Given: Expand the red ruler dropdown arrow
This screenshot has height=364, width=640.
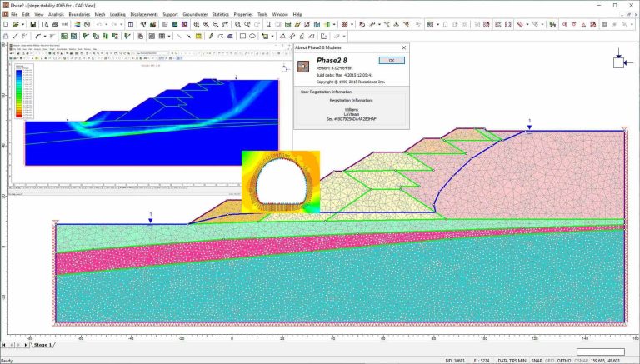Looking at the screenshot, I should coord(527,24).
